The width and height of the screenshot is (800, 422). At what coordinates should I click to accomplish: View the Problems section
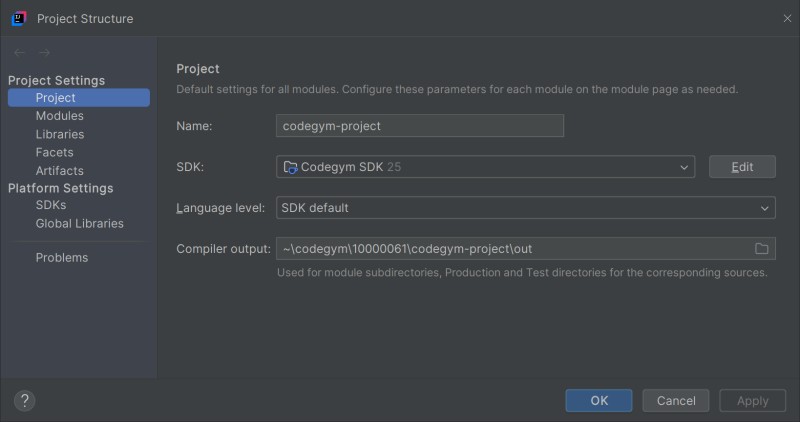pos(61,257)
